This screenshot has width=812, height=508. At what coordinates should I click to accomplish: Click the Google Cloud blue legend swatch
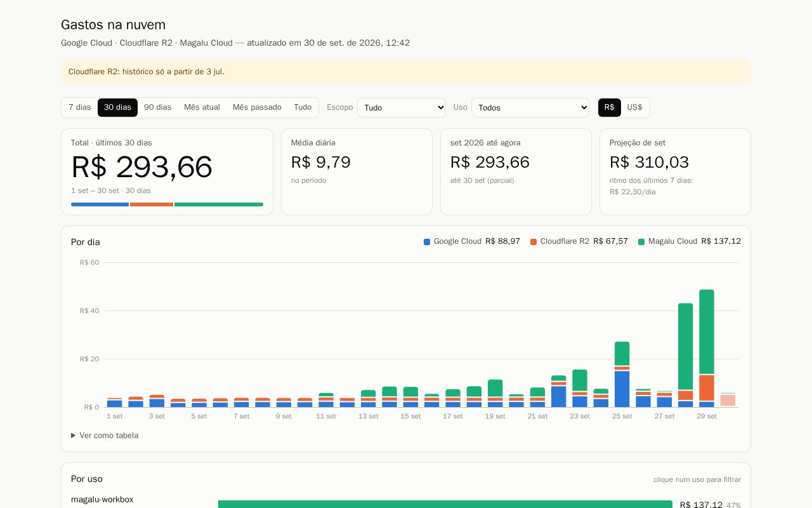click(427, 242)
